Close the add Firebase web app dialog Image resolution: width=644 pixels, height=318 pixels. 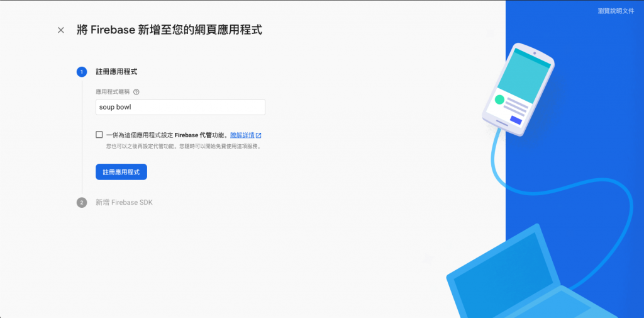[61, 30]
